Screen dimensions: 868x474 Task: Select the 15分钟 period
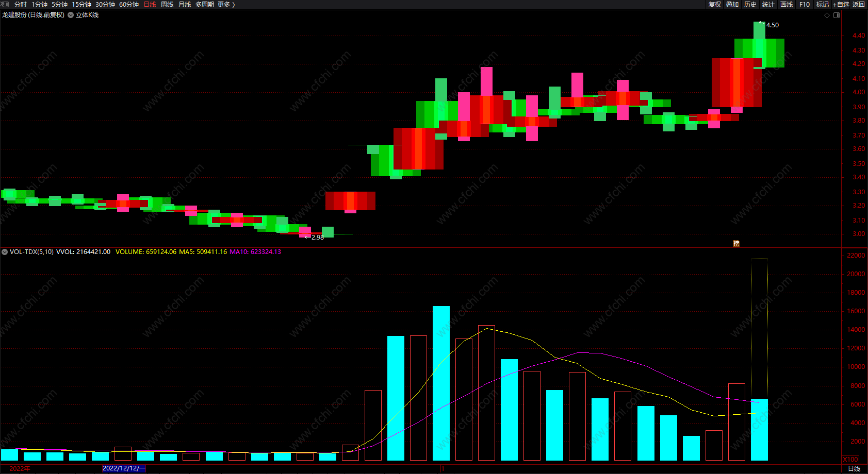tap(81, 5)
